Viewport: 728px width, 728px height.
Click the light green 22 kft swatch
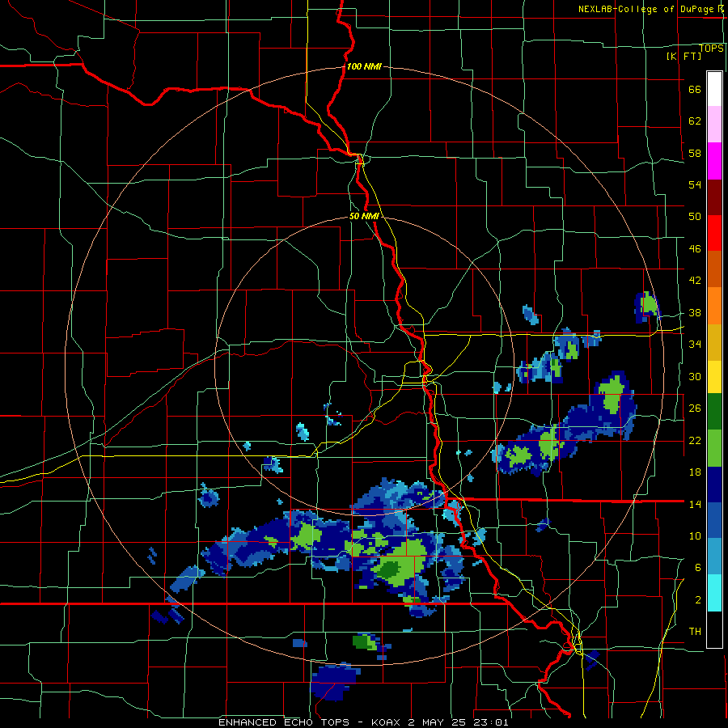pos(714,448)
